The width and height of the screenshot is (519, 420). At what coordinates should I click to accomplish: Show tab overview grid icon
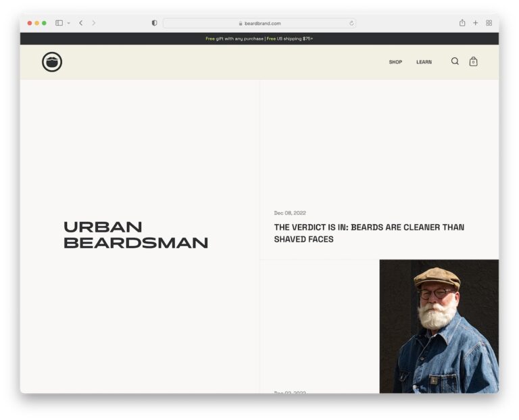point(489,23)
